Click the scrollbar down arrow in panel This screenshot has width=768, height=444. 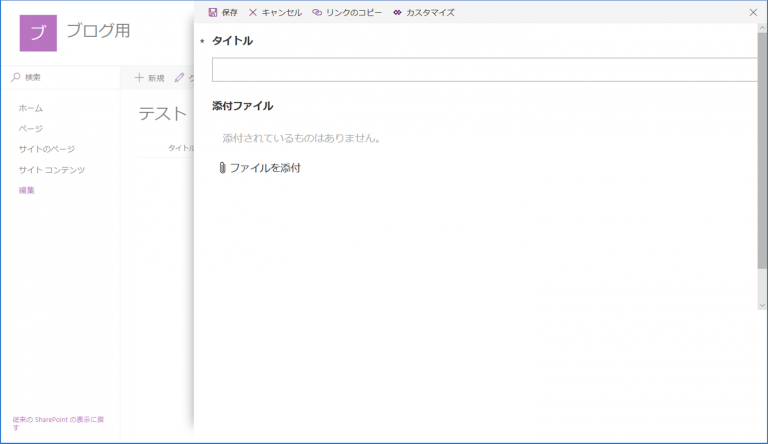762,304
